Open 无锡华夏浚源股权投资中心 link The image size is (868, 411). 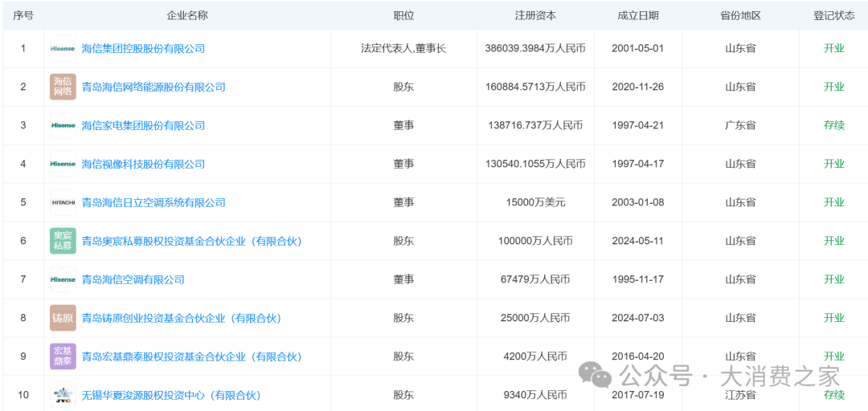click(171, 395)
